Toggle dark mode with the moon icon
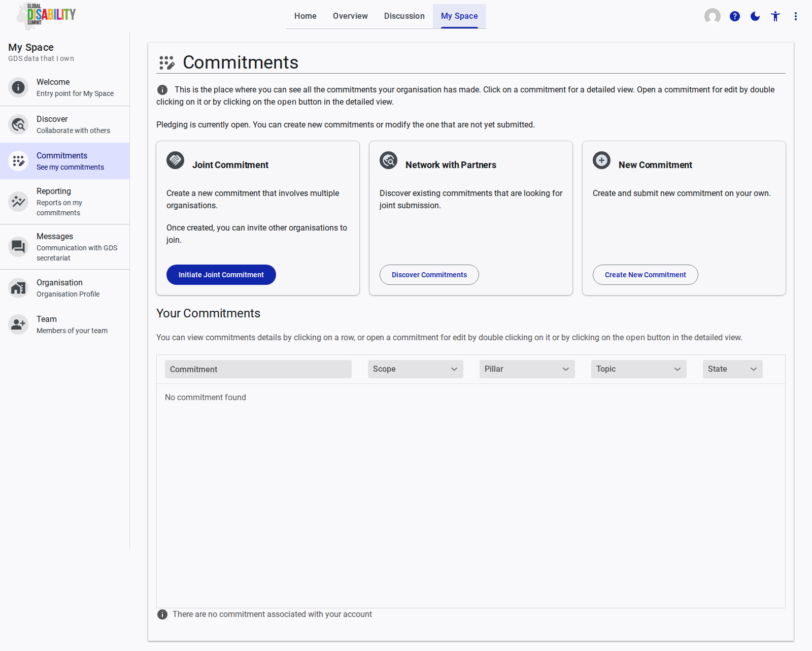The image size is (812, 651). (x=755, y=16)
